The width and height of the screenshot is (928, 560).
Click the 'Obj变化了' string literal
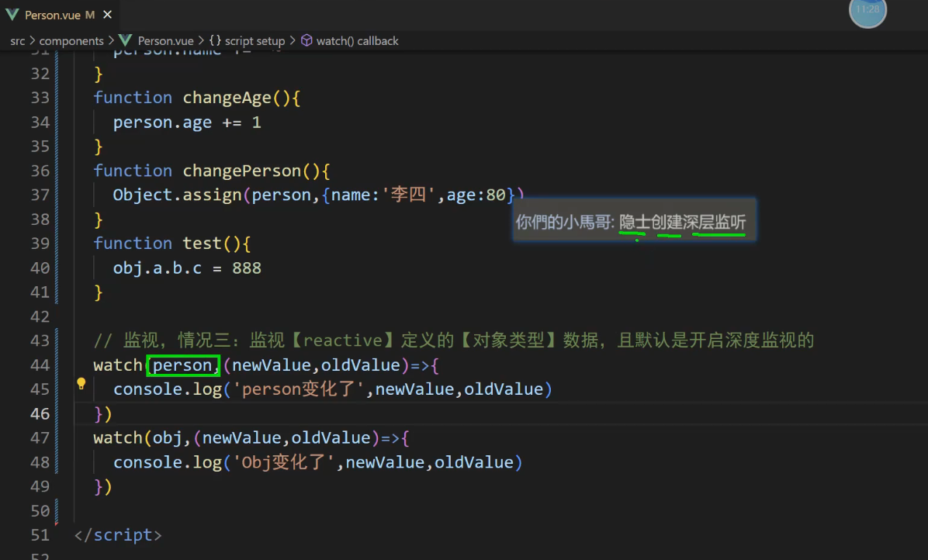(x=286, y=461)
